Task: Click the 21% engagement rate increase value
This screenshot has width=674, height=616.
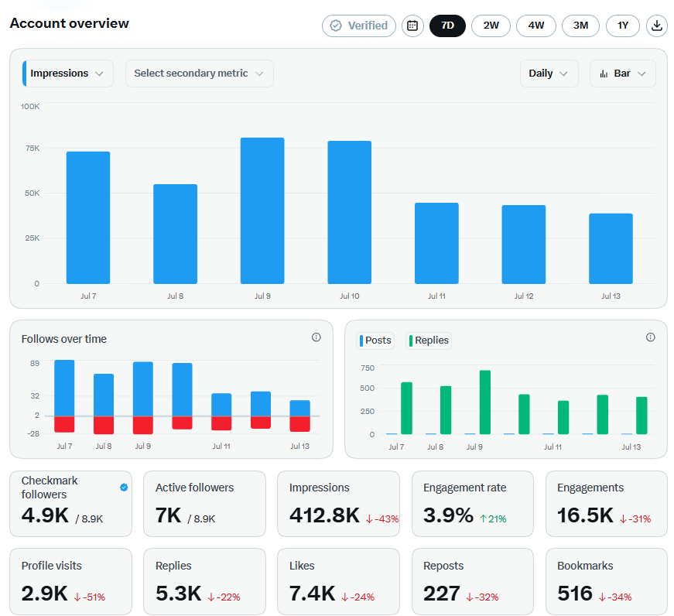Action: point(493,518)
